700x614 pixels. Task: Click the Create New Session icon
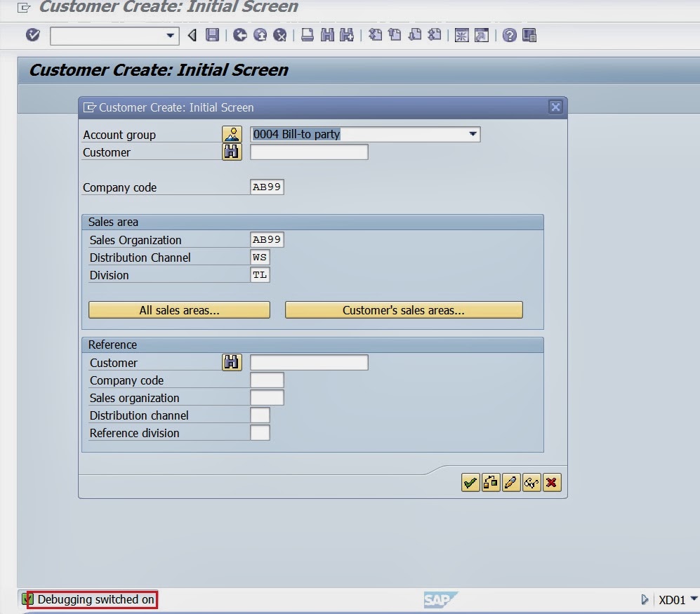coord(461,35)
